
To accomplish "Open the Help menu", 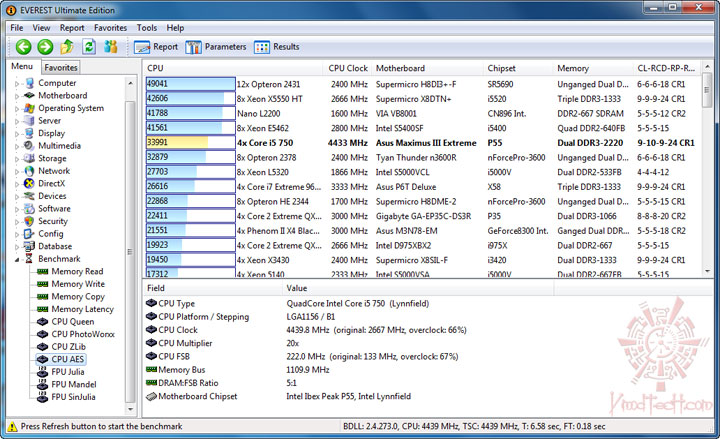I will [x=175, y=28].
